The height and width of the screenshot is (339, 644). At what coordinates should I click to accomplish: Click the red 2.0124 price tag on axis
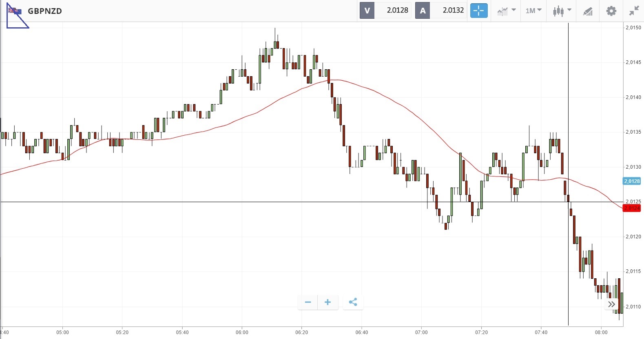click(x=632, y=208)
